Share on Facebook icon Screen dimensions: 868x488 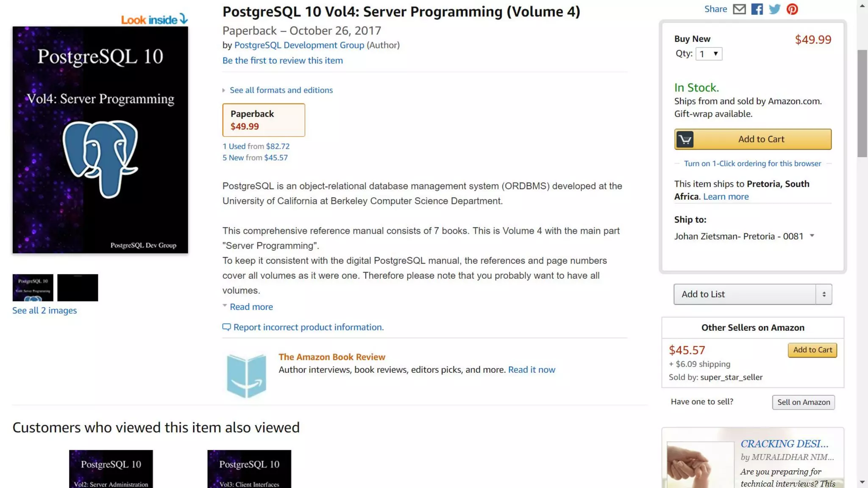pyautogui.click(x=757, y=9)
